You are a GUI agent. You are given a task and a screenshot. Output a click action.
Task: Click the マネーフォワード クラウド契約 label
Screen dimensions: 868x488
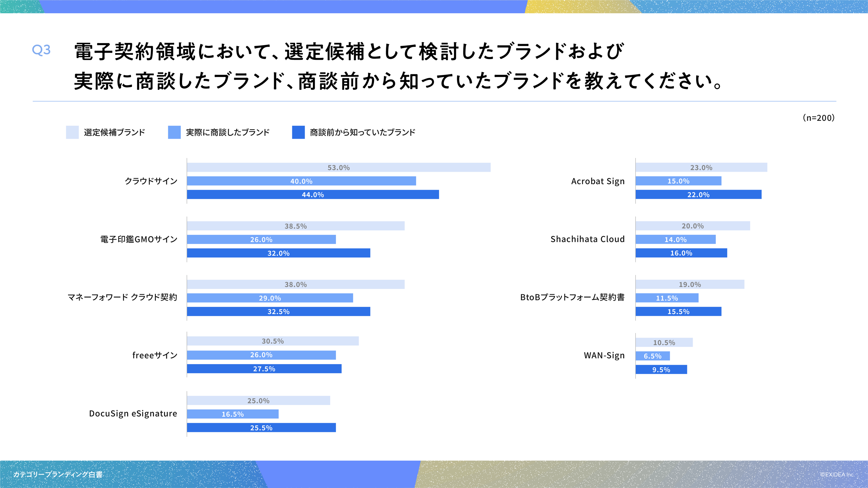(122, 297)
